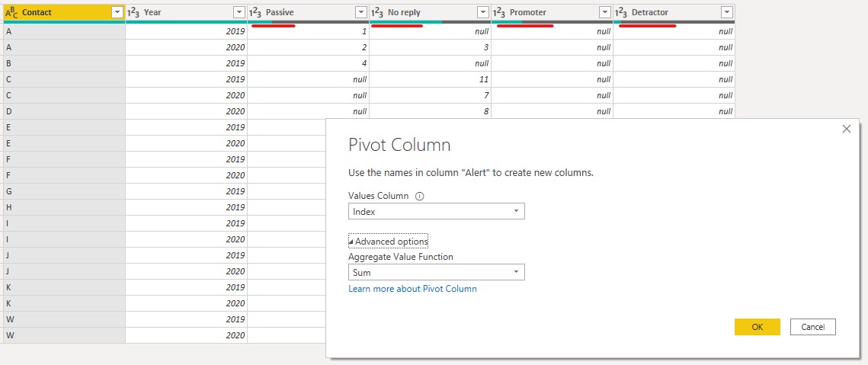Open the Values Column dropdown showing Index

pos(436,211)
